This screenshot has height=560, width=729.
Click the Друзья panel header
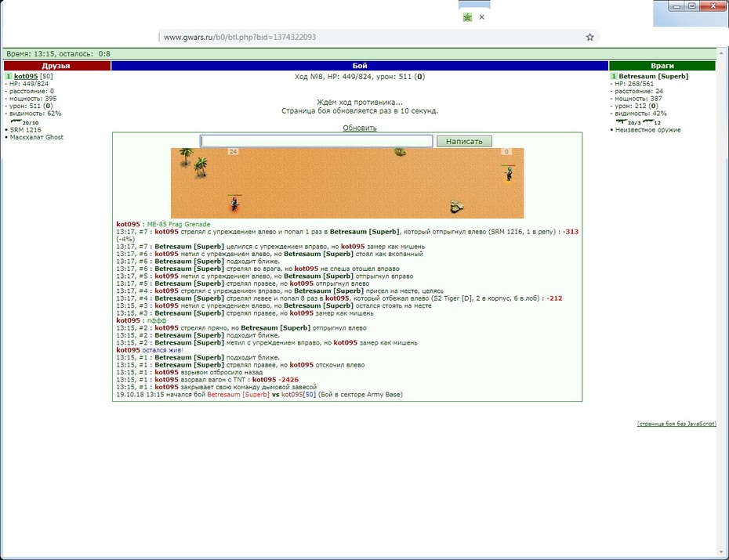click(56, 66)
